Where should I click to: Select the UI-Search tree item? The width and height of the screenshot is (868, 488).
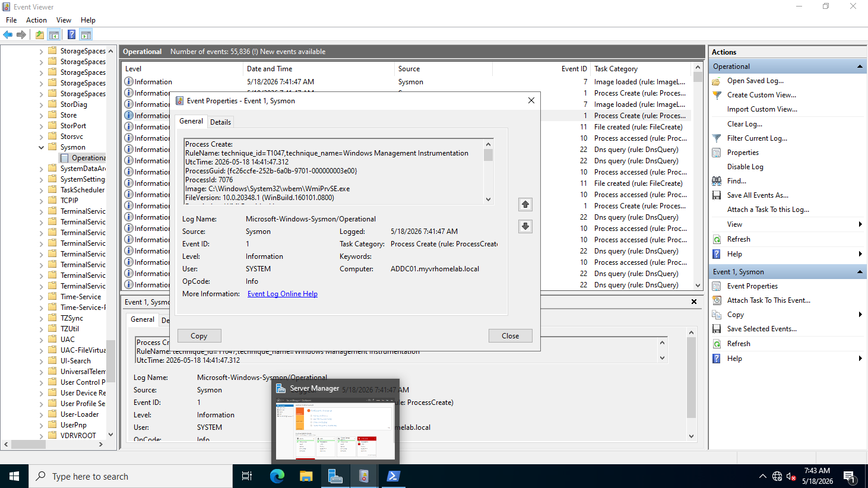click(x=75, y=361)
